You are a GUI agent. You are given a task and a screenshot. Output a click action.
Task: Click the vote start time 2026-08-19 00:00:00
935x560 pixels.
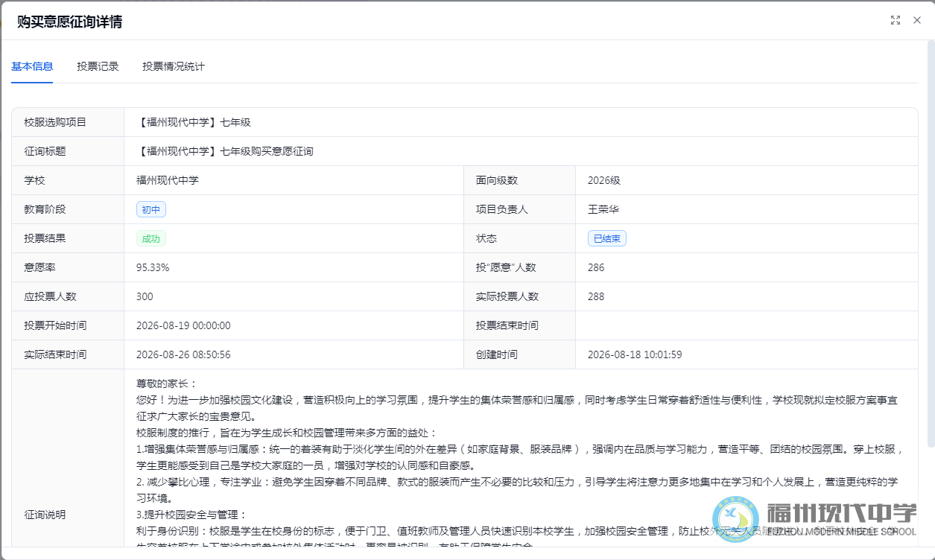coord(183,325)
